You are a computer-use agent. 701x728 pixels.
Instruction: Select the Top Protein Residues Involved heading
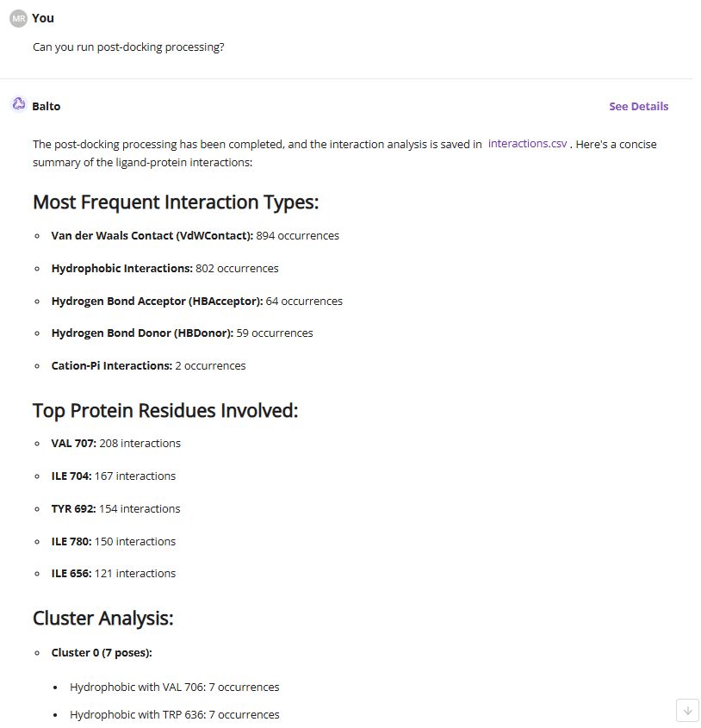(165, 411)
